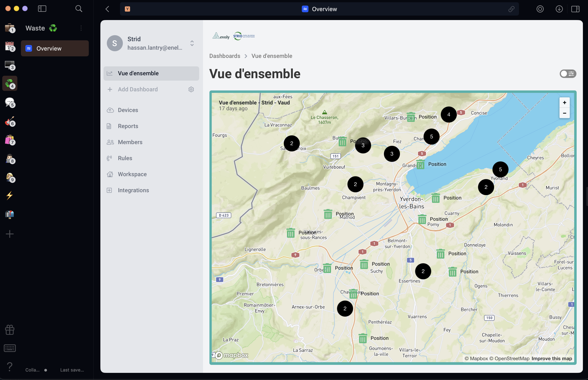588x380 pixels.
Task: Expand the Strid account switcher
Action: click(192, 43)
